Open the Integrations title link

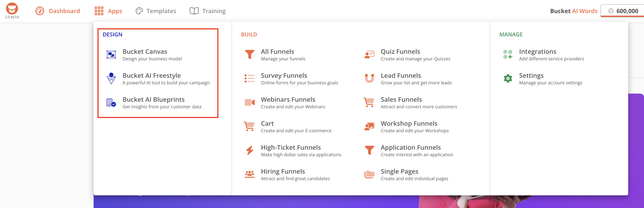point(537,52)
